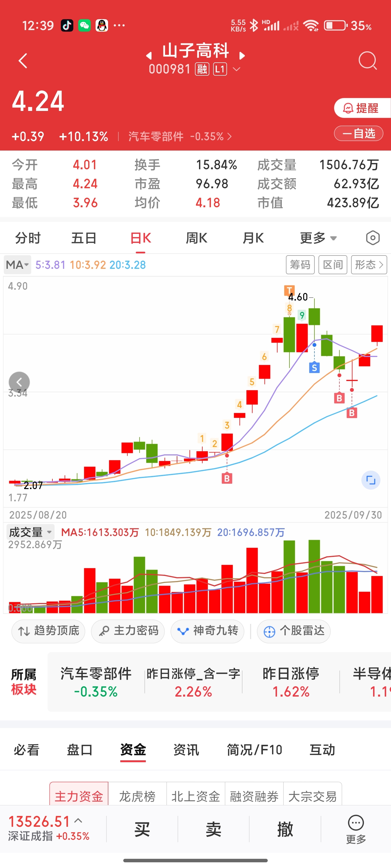Viewport: 391px width, 868px height.
Task: Select 大宗交易 sub-tab
Action: pyautogui.click(x=313, y=794)
